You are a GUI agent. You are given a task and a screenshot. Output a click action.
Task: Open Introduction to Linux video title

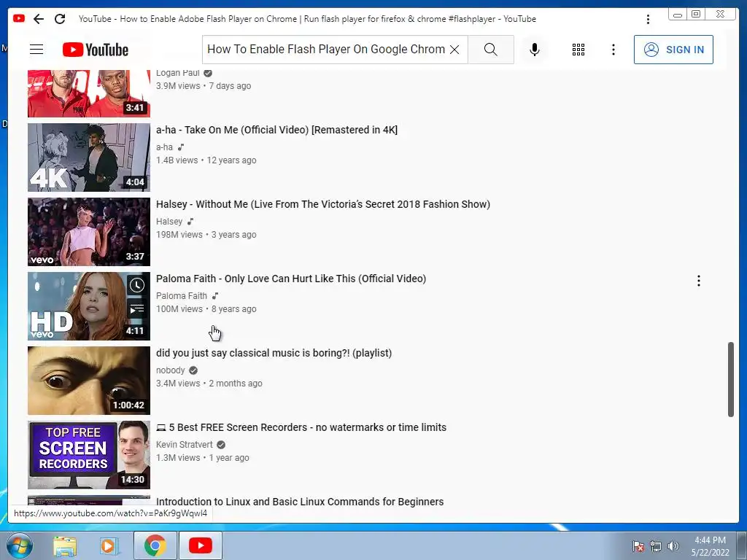coord(300,502)
